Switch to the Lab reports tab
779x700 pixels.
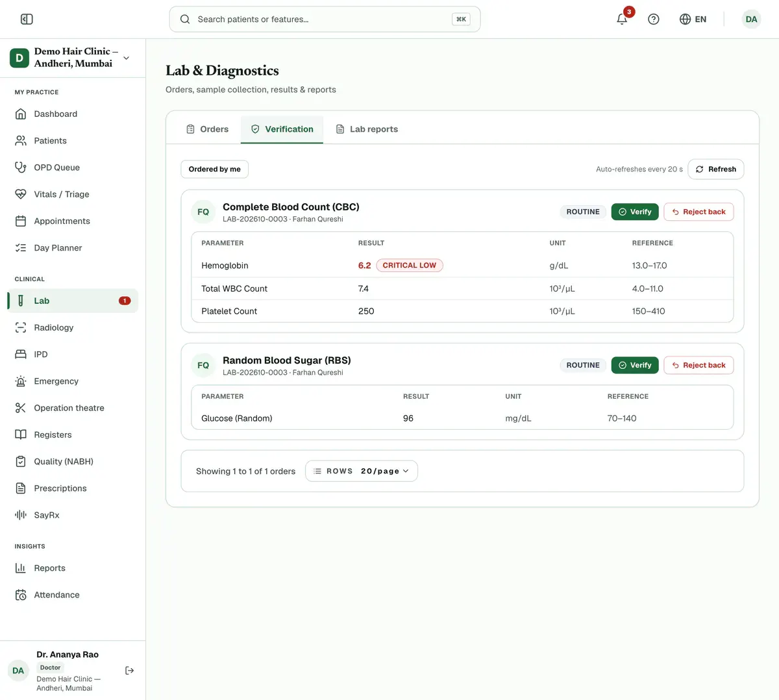[367, 129]
